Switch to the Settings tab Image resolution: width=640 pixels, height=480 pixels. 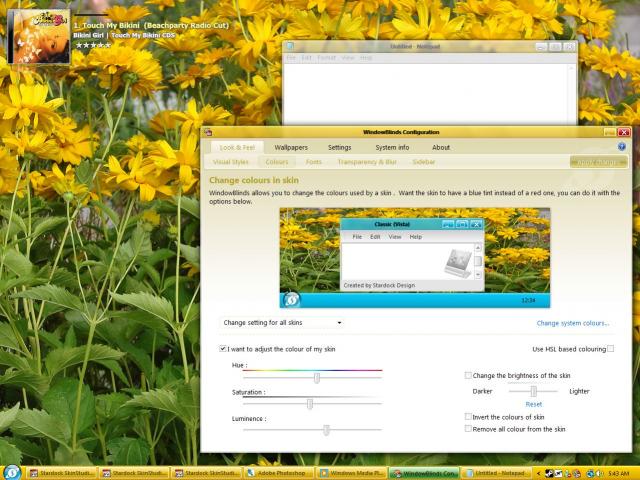coord(339,147)
